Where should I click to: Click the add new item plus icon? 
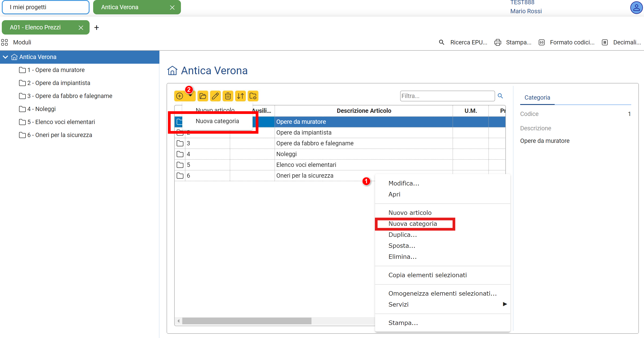coord(180,96)
